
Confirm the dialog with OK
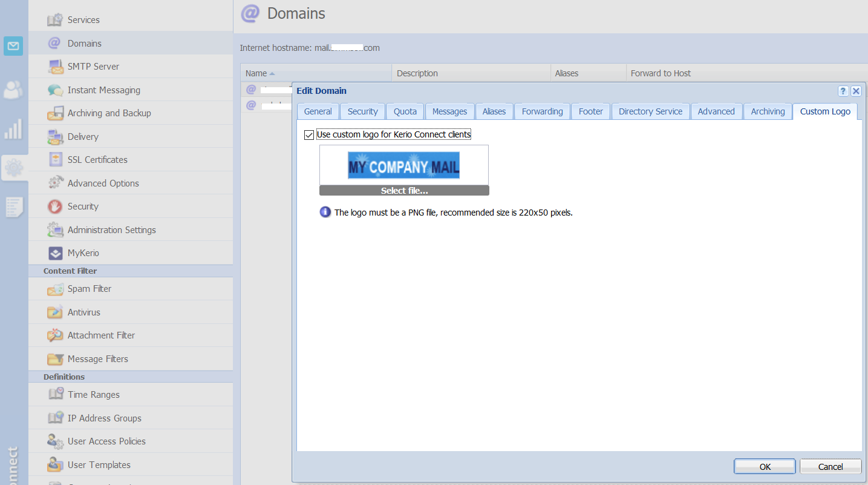point(765,466)
